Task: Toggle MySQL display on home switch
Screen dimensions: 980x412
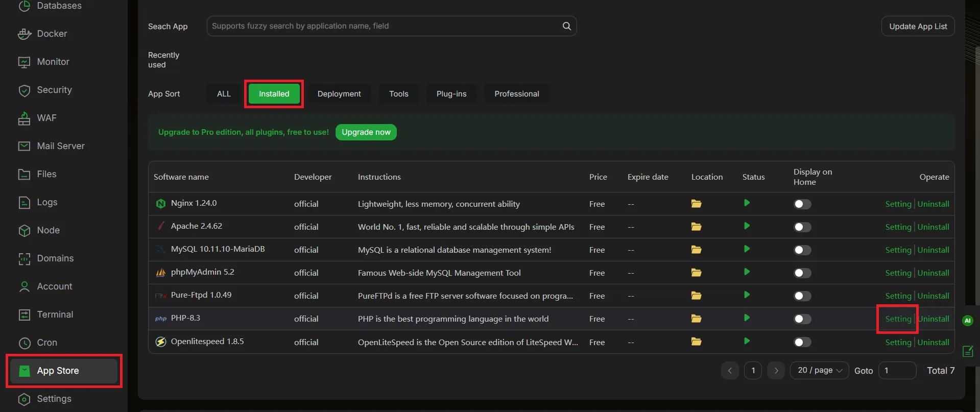Action: [802, 250]
